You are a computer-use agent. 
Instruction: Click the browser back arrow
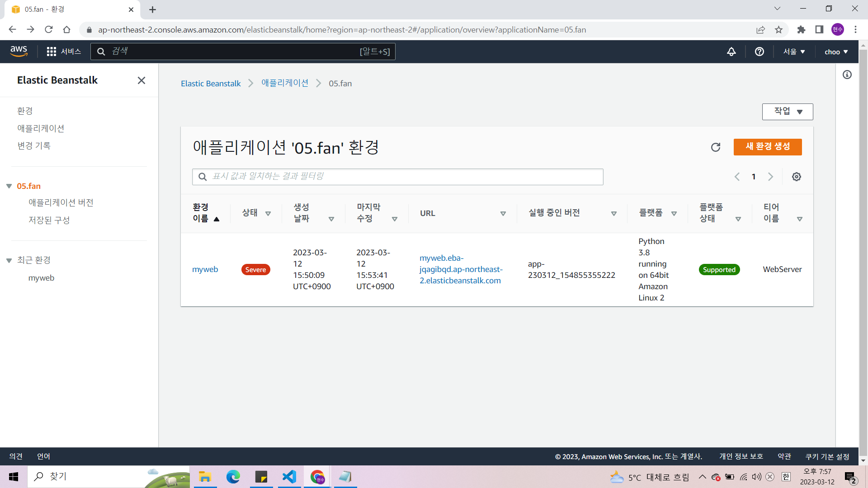(12, 29)
